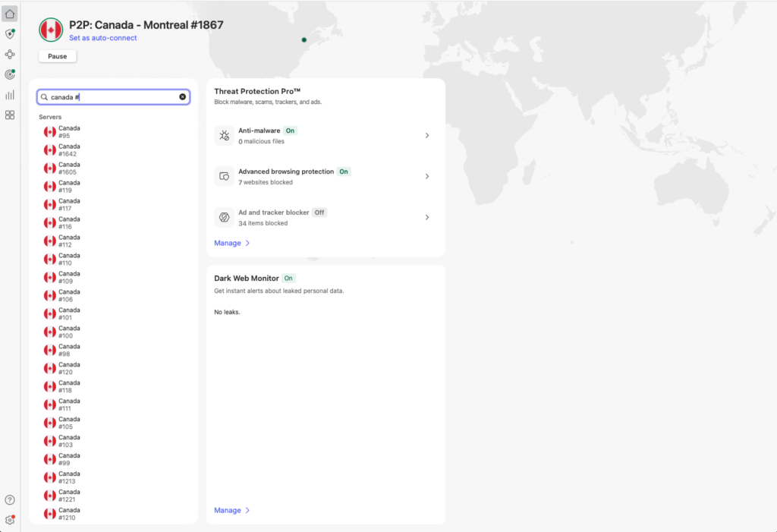Focus the server search field
The image size is (777, 532).
coord(114,97)
